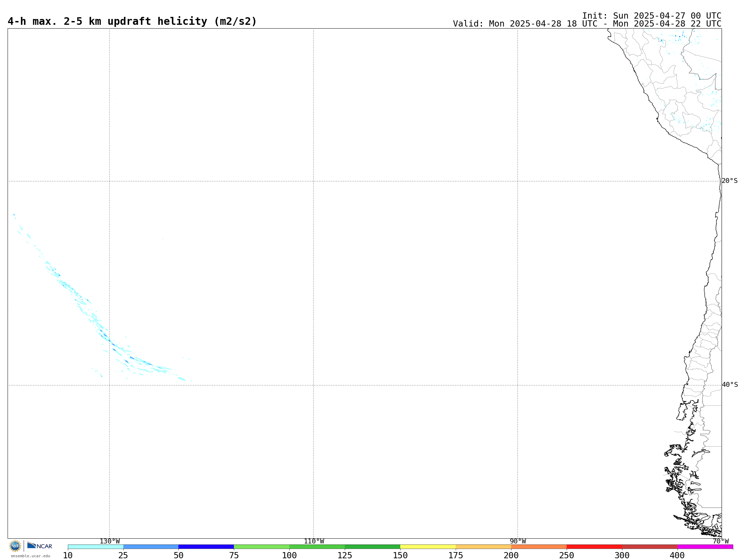Click the orange 200-250 color swatch

pyautogui.click(x=539, y=547)
